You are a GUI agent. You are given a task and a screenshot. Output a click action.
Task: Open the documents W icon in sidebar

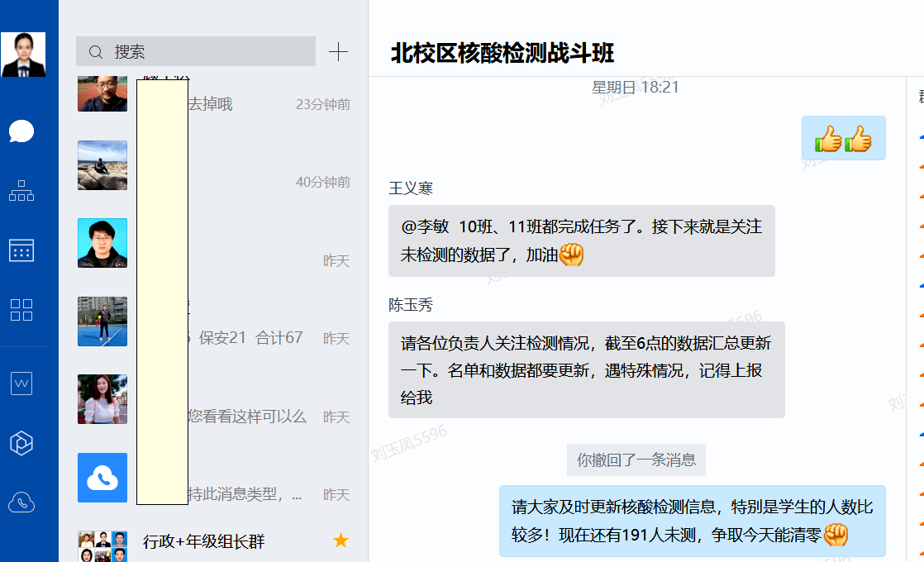[21, 383]
